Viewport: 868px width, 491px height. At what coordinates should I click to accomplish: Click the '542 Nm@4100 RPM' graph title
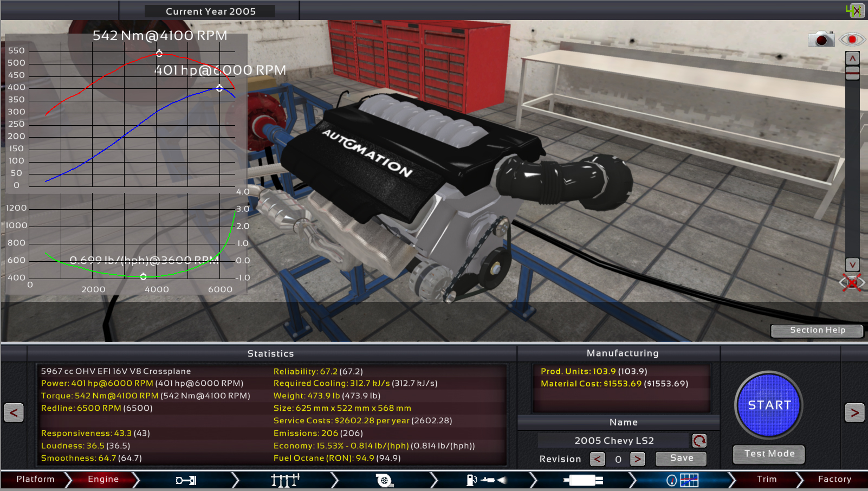(160, 35)
